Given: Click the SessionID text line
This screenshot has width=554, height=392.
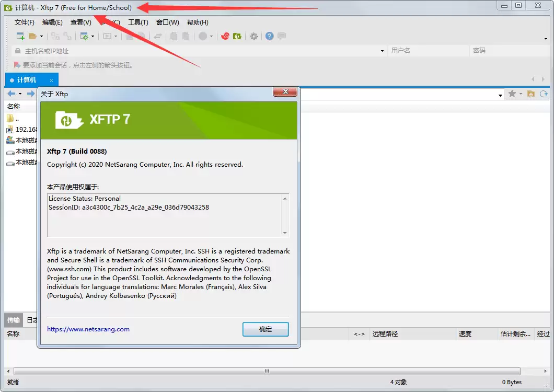Looking at the screenshot, I should tap(129, 207).
